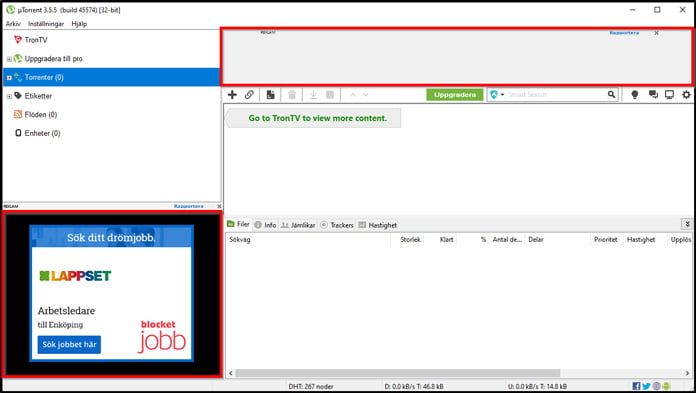696x393 pixels.
Task: Sort by the Prioritet column header
Action: point(605,239)
